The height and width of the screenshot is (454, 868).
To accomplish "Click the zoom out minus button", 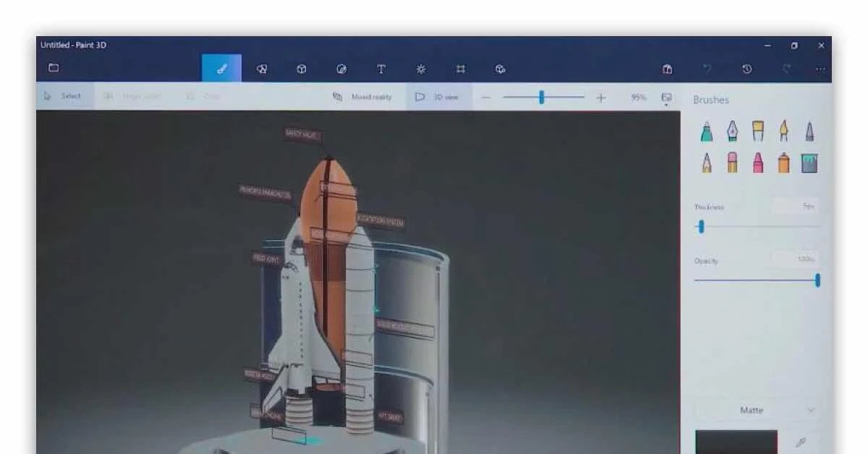I will 486,97.
